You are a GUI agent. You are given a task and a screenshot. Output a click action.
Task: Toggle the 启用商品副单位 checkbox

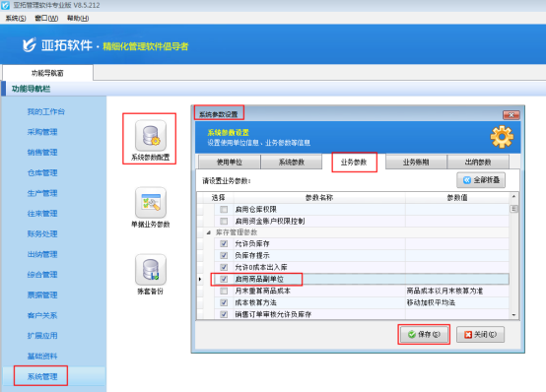224,279
